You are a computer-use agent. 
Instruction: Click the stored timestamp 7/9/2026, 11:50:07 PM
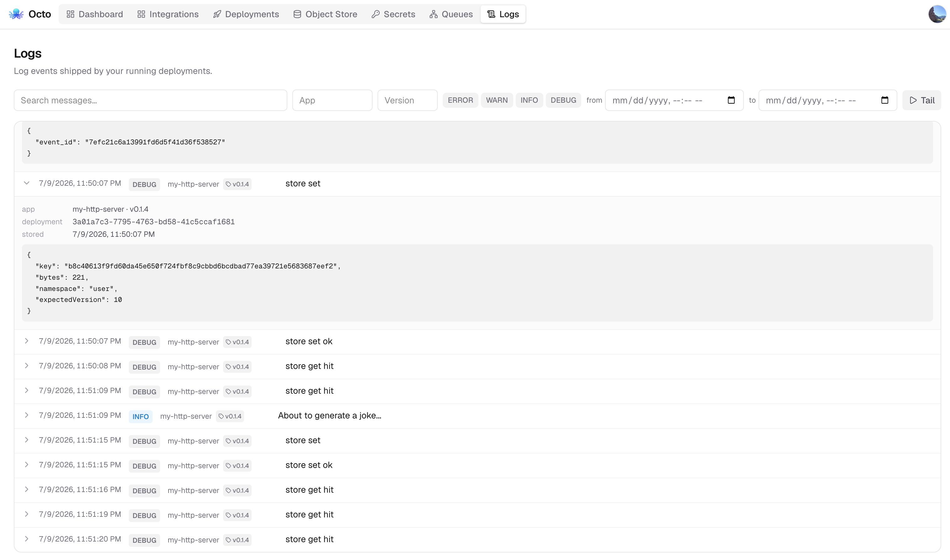click(x=113, y=234)
